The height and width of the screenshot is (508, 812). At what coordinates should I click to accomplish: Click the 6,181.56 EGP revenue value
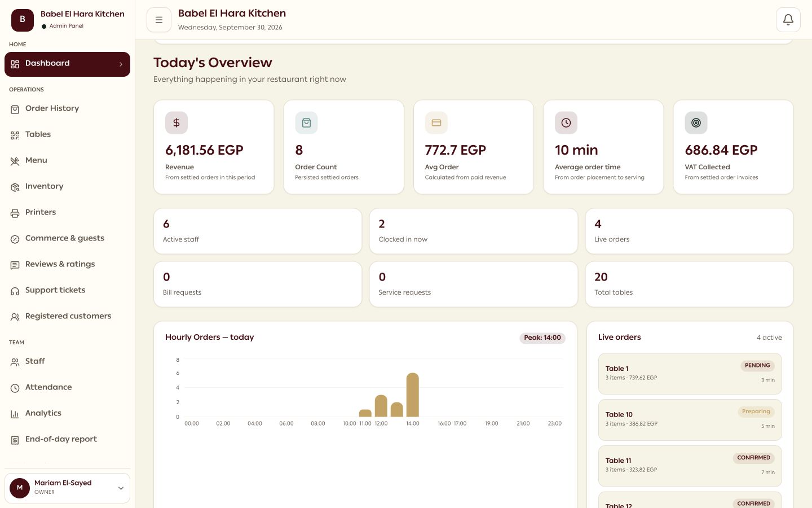tap(204, 150)
